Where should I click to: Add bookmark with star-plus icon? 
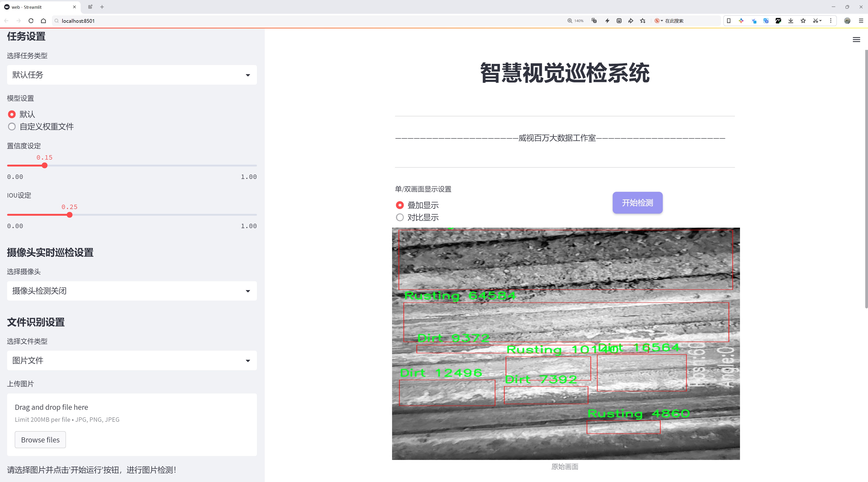click(643, 20)
